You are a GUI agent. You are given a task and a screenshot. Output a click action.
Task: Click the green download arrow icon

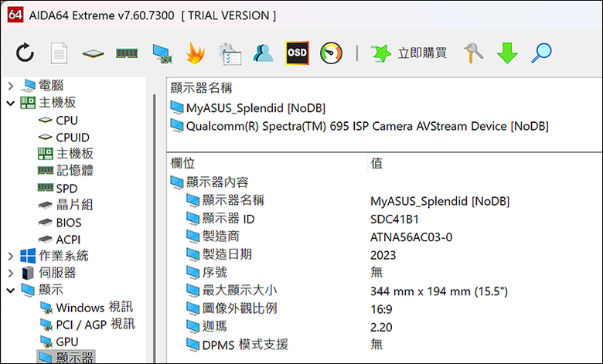tap(507, 53)
